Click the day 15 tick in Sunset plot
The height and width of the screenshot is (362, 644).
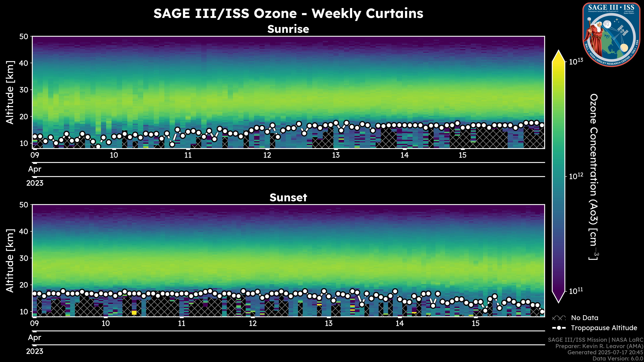point(476,323)
